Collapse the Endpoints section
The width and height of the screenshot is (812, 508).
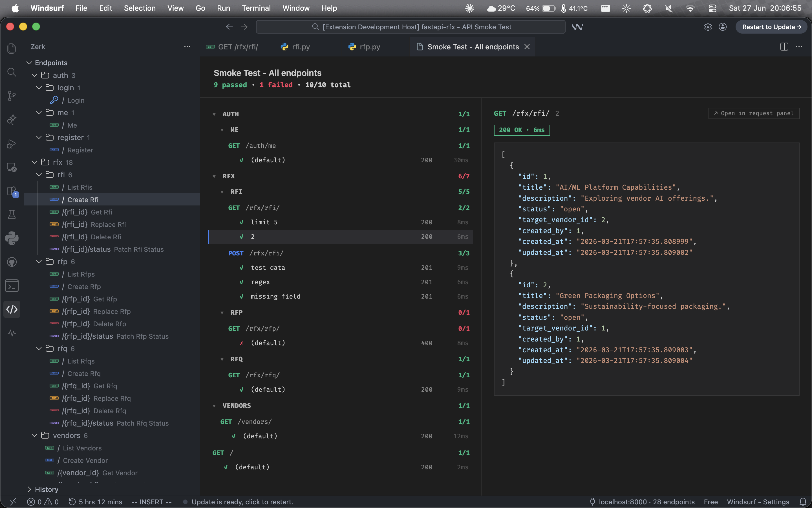pyautogui.click(x=30, y=63)
